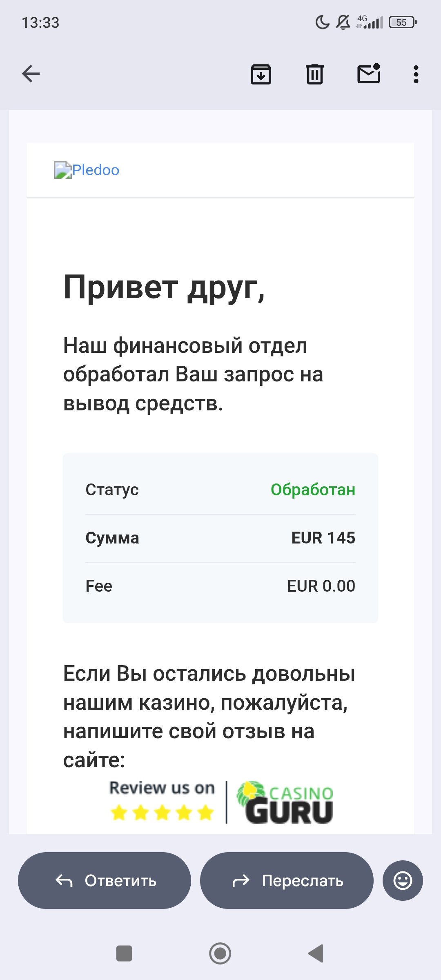Go back to the inbox
The image size is (441, 980).
(31, 74)
